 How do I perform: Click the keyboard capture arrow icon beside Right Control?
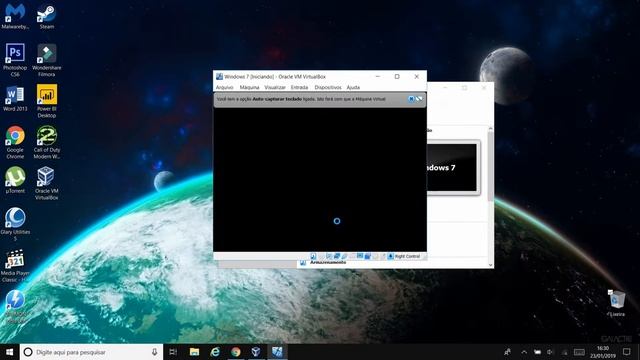point(390,256)
